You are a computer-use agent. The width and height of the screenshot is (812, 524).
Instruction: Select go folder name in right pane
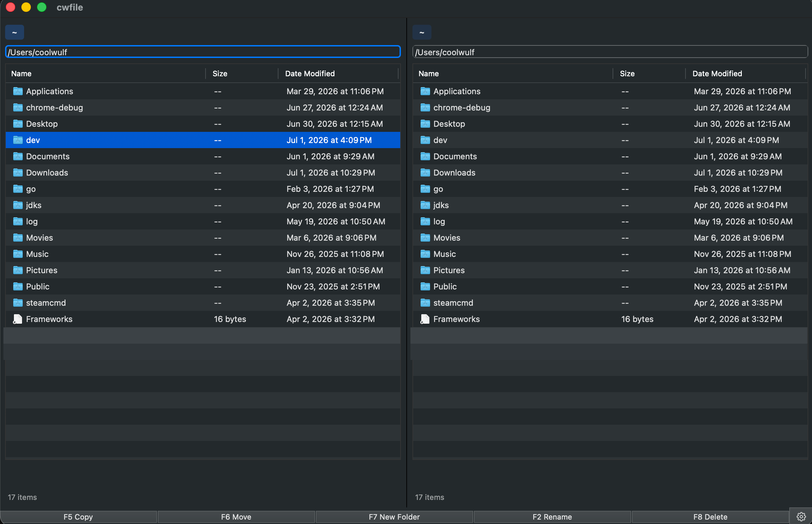point(438,189)
